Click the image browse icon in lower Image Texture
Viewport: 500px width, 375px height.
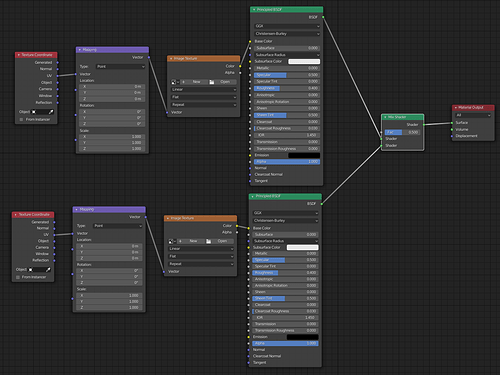click(x=172, y=241)
